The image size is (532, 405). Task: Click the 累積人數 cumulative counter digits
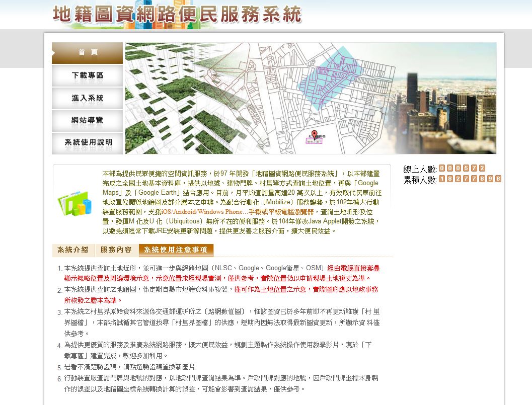click(x=470, y=179)
